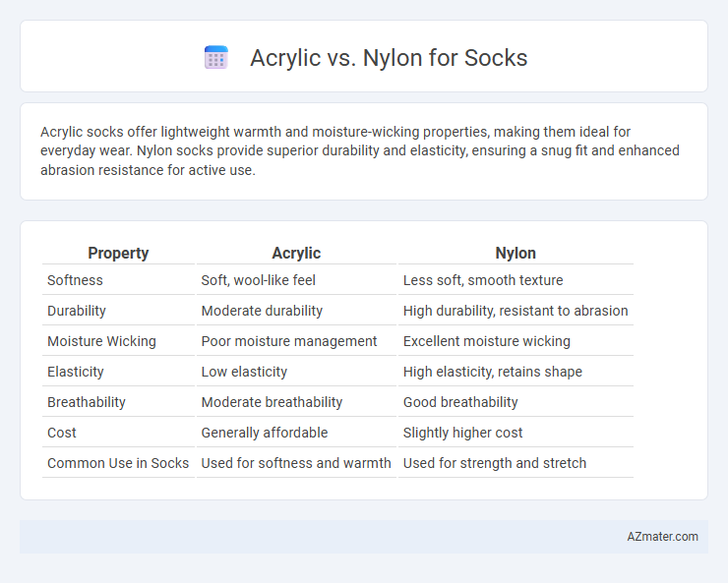Image resolution: width=728 pixels, height=583 pixels.
Task: Click the 'Used for softness and warmth' cell
Action: 296,463
